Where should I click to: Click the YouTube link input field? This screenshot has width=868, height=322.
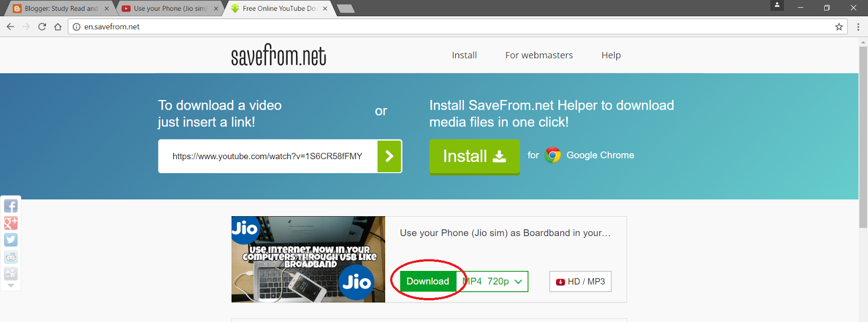pos(268,156)
